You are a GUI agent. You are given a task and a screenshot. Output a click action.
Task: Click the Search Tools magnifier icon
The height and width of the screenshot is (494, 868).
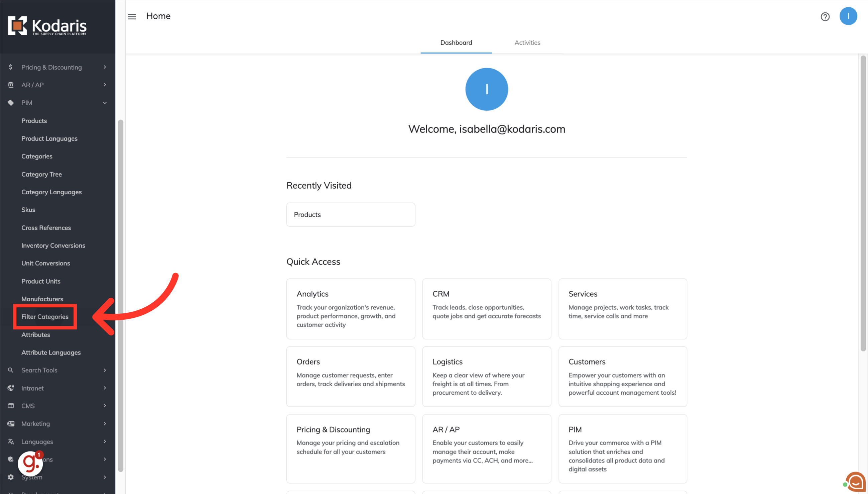pos(10,370)
